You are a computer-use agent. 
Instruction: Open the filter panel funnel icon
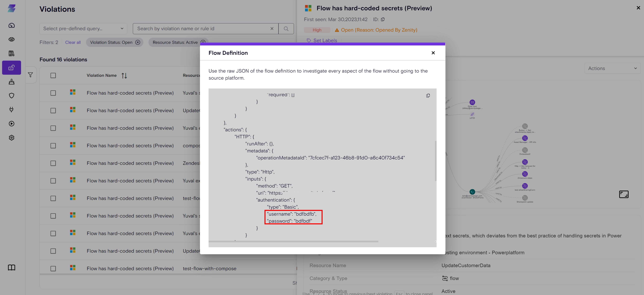point(30,75)
